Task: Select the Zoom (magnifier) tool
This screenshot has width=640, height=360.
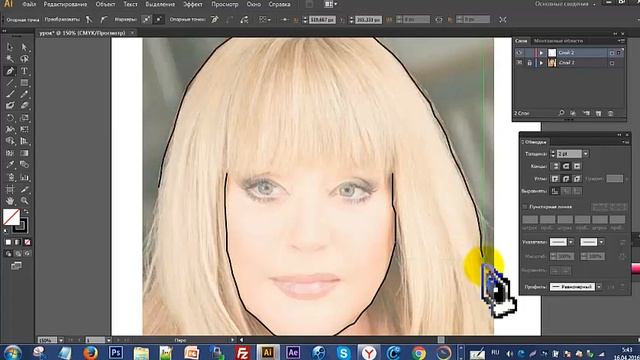Action: point(24,201)
